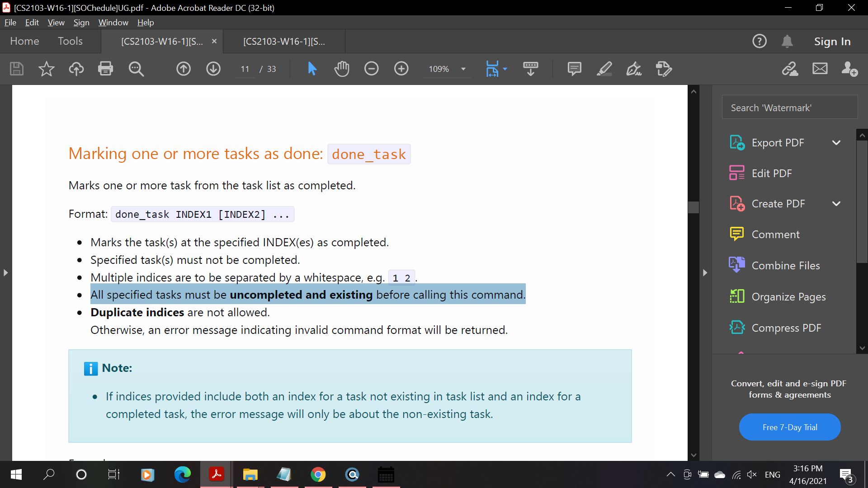Click the Free 7-Day Trial button
868x488 pixels.
pos(789,427)
